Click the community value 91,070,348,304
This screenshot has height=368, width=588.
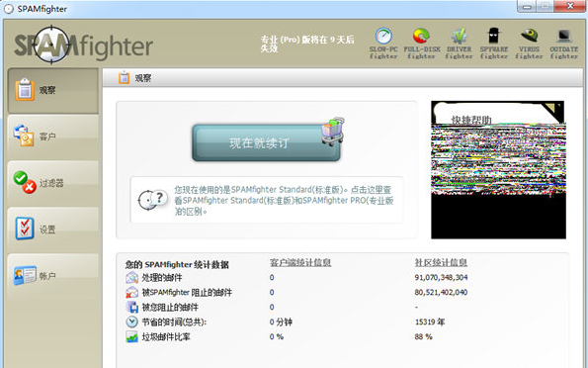[441, 278]
